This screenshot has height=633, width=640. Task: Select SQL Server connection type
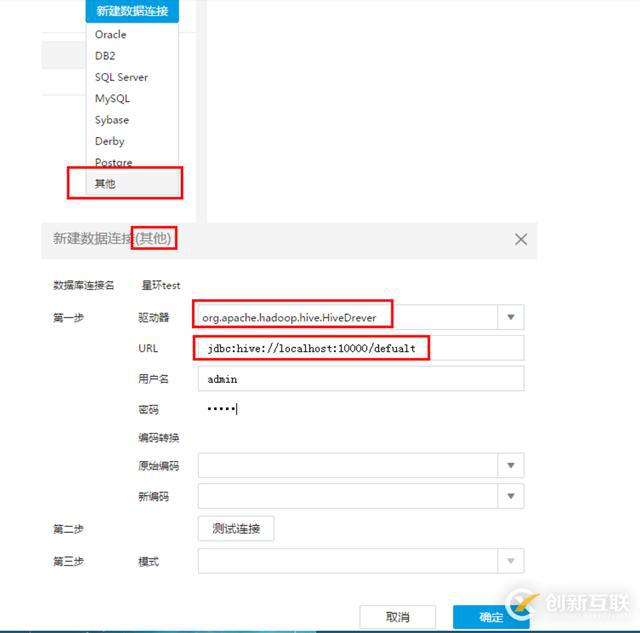[132, 77]
